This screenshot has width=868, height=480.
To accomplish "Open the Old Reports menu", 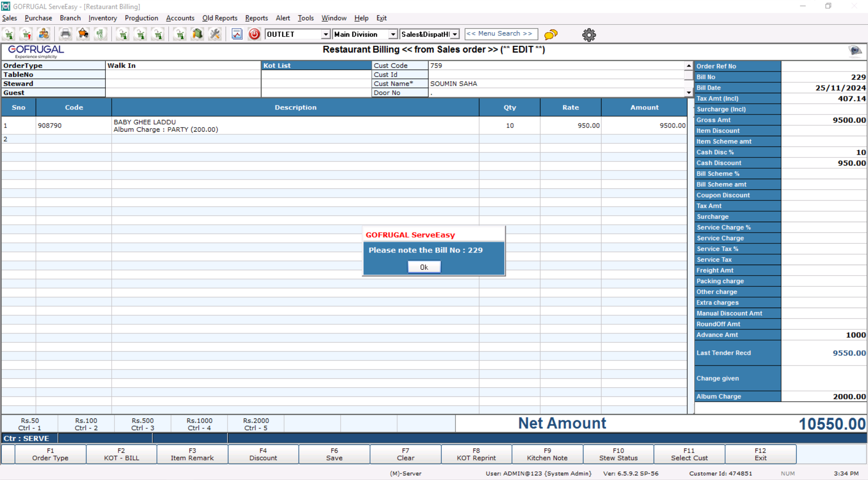I will (219, 18).
